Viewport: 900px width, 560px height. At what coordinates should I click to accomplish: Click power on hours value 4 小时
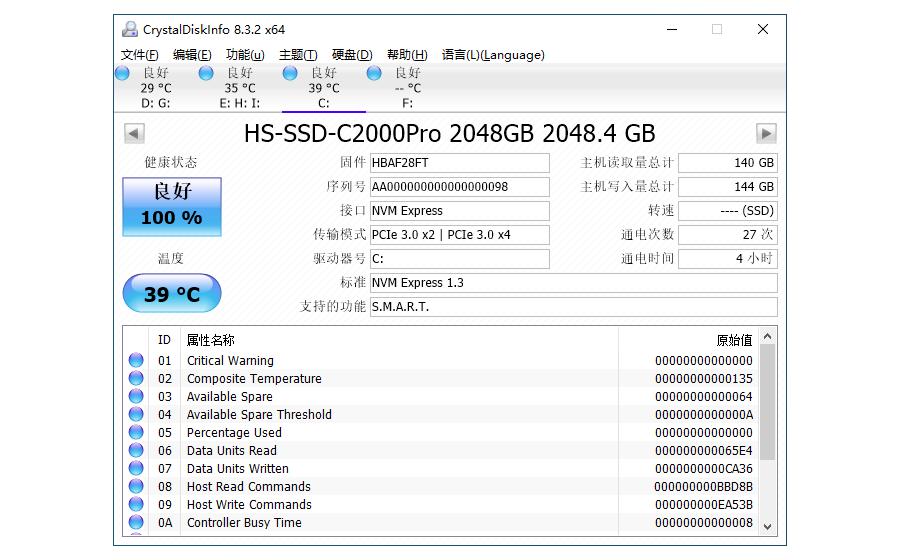[728, 259]
